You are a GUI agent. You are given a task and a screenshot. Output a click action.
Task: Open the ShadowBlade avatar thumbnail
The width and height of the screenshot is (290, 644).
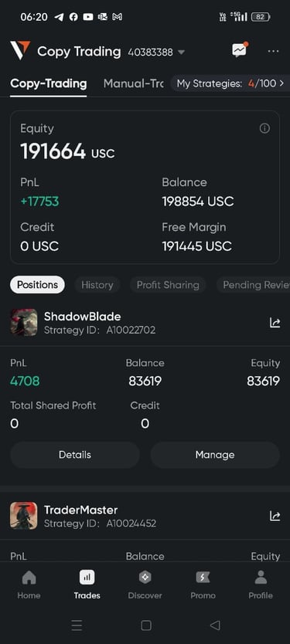pyautogui.click(x=24, y=323)
